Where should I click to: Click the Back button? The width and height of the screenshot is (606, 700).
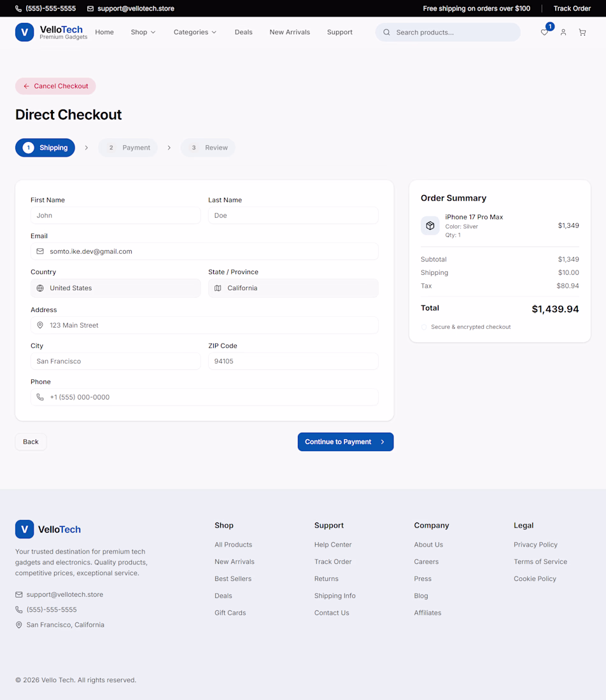(x=31, y=442)
